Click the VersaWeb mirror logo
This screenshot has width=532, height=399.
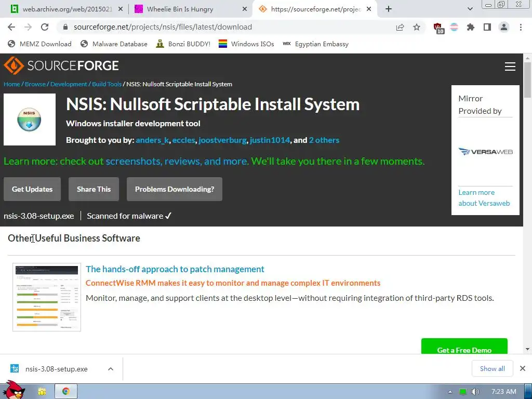tap(485, 152)
